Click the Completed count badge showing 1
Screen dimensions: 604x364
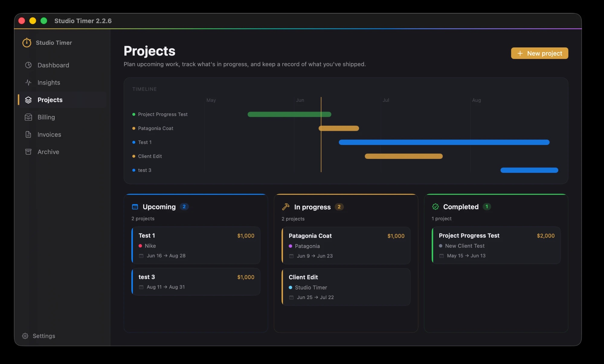[x=487, y=207]
